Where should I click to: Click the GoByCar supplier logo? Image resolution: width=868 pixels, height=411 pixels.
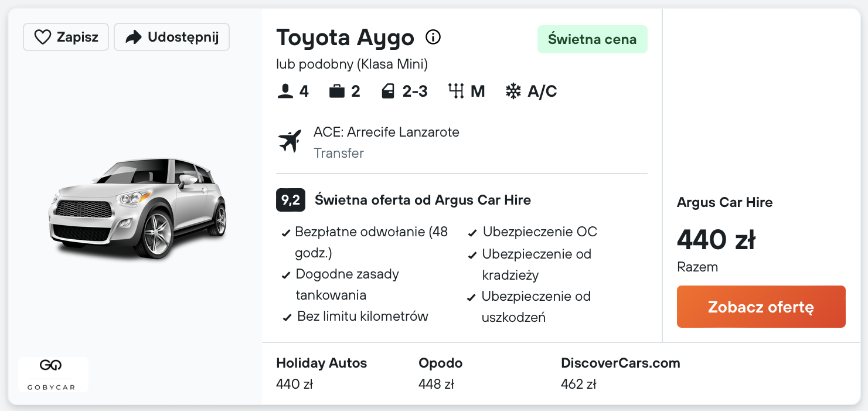tap(53, 374)
